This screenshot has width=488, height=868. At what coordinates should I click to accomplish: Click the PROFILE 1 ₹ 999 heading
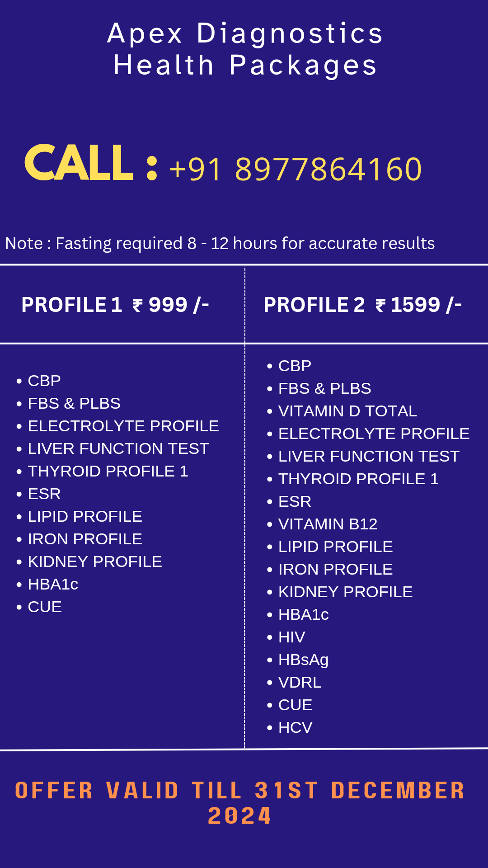115,305
